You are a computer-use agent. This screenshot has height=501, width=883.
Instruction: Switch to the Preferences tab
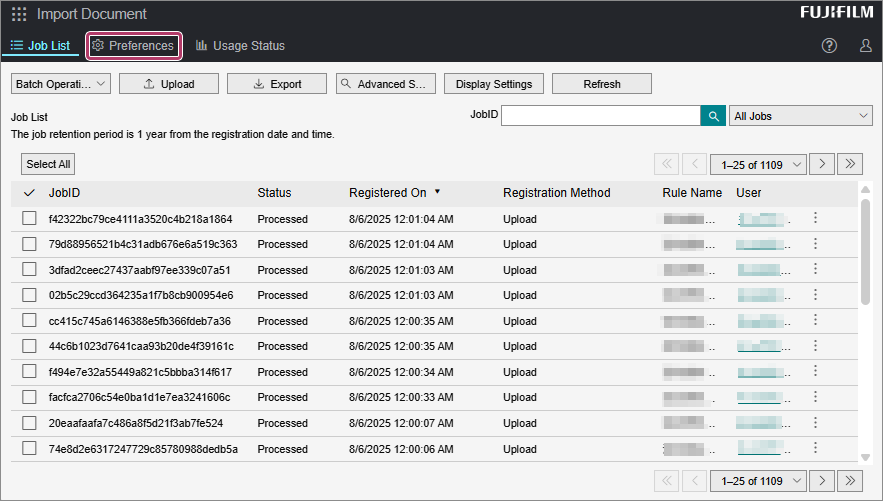133,46
